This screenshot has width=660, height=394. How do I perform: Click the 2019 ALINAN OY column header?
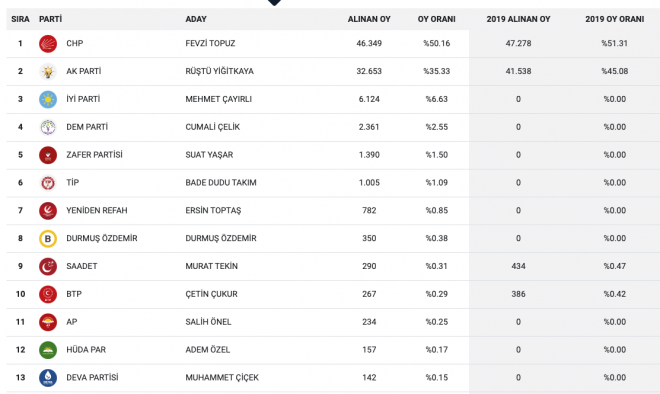(x=518, y=19)
